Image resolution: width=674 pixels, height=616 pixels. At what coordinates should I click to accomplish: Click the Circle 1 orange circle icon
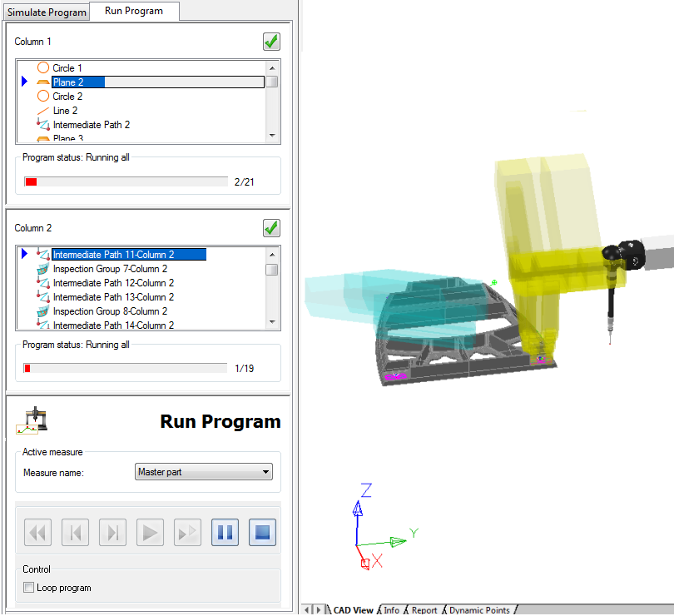coord(43,67)
